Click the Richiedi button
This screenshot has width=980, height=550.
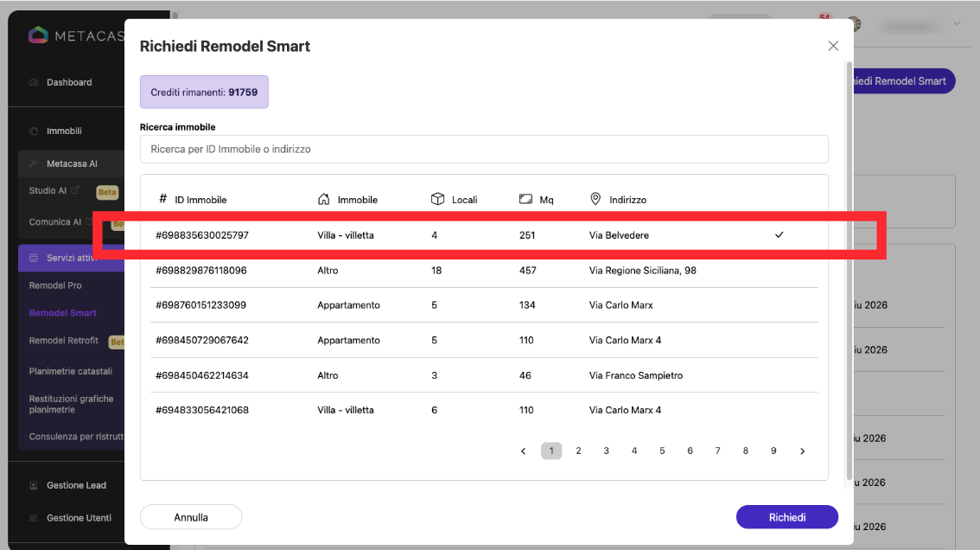[x=787, y=517]
